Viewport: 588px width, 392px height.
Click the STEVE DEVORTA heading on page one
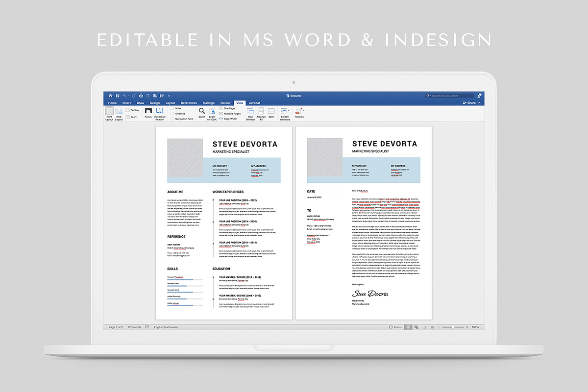(x=245, y=144)
